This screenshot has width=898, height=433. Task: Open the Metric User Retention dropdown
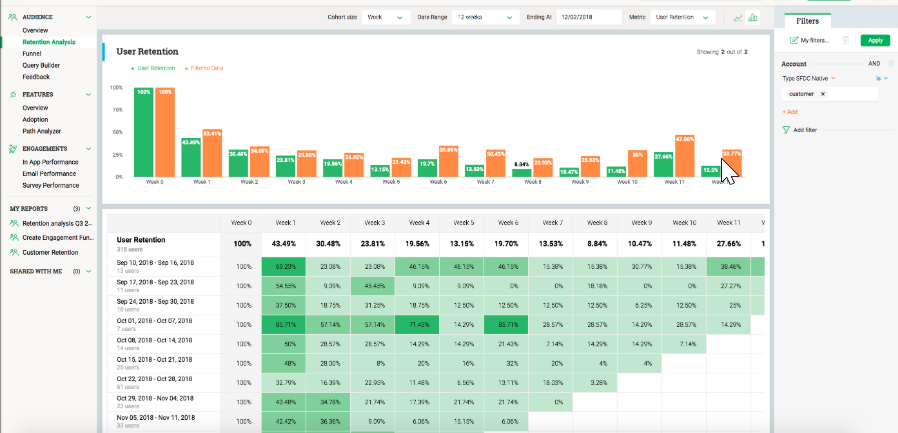682,17
